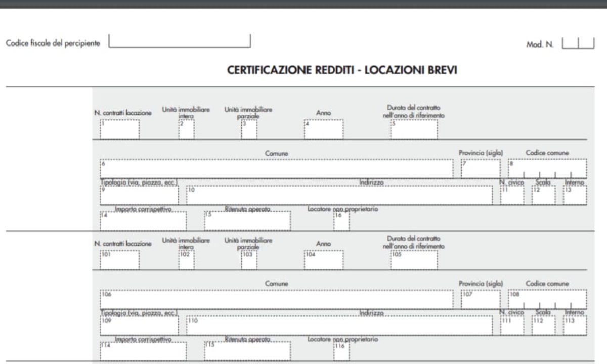Click field 106 Comune
Image resolution: width=607 pixels, height=364 pixels.
tap(277, 299)
